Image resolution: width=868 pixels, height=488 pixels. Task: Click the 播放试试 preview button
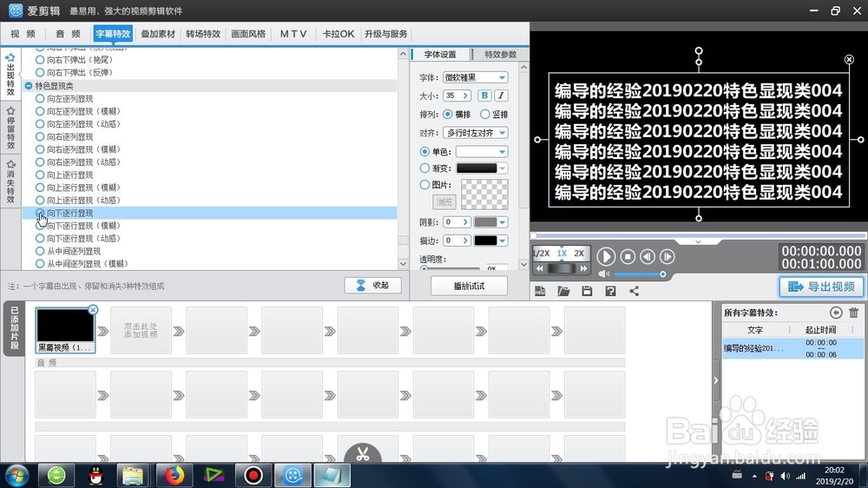click(469, 286)
